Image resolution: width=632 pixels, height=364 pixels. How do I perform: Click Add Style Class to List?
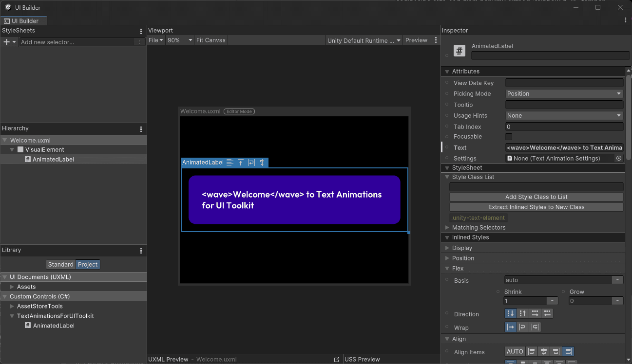[536, 197]
